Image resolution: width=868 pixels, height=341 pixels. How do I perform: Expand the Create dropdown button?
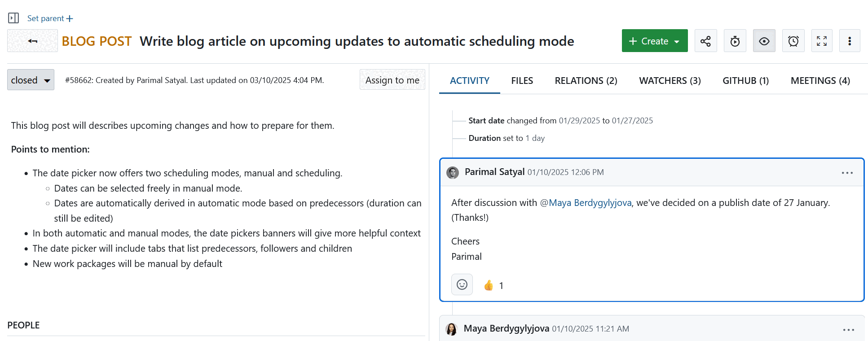pos(654,41)
